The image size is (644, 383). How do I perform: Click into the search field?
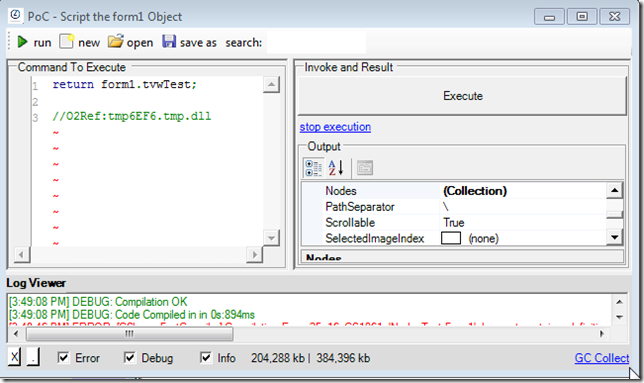click(x=316, y=42)
